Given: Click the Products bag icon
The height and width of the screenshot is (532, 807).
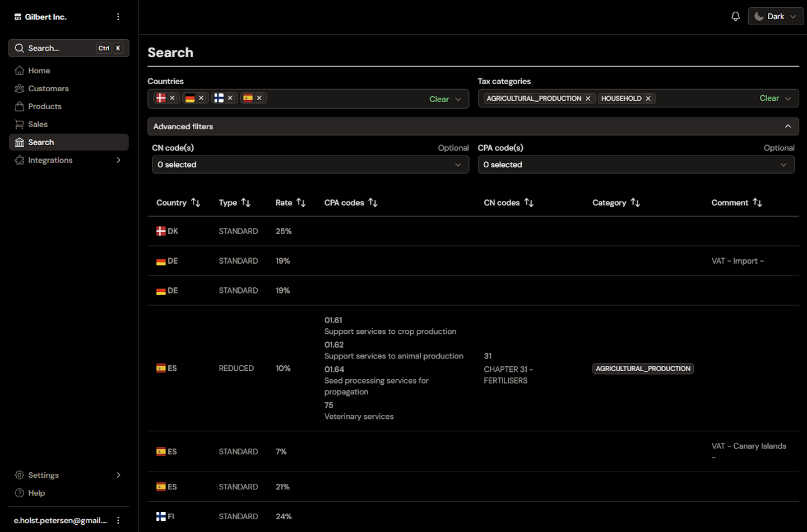Looking at the screenshot, I should 20,106.
